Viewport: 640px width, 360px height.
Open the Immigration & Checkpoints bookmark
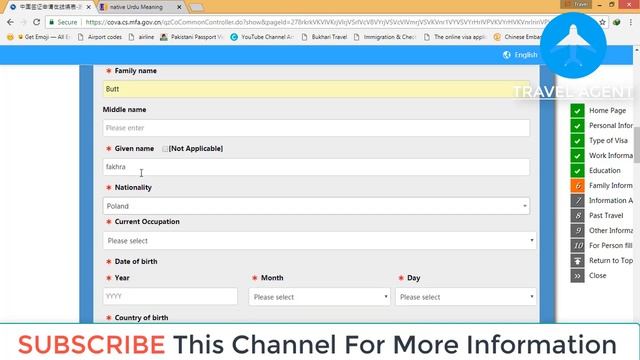coord(384,37)
